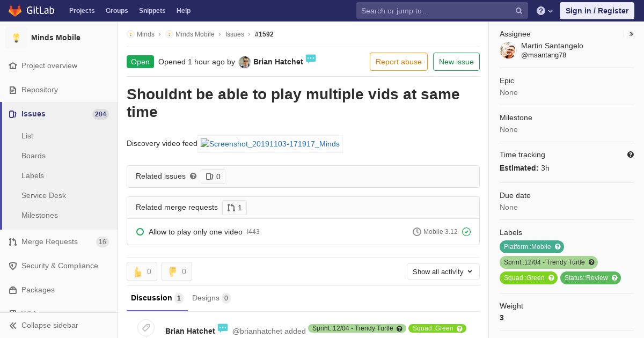The image size is (644, 338).
Task: Click the Repository file icon
Action: [x=13, y=90]
